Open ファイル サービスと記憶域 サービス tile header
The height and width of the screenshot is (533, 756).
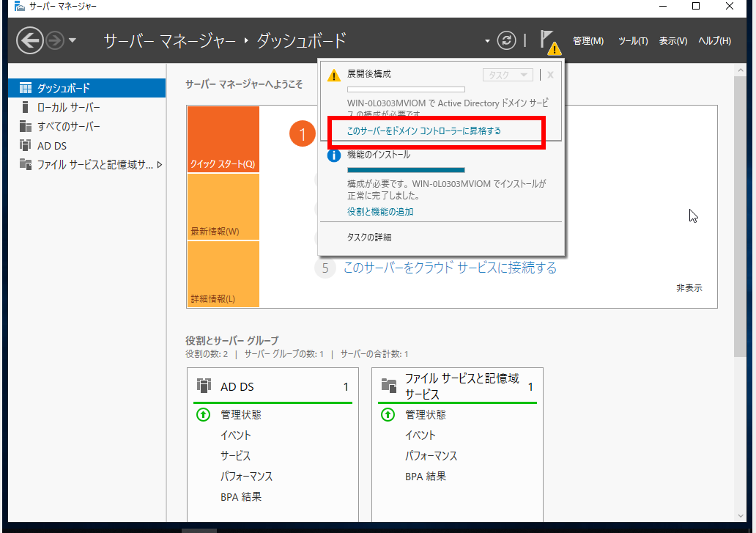[458, 386]
